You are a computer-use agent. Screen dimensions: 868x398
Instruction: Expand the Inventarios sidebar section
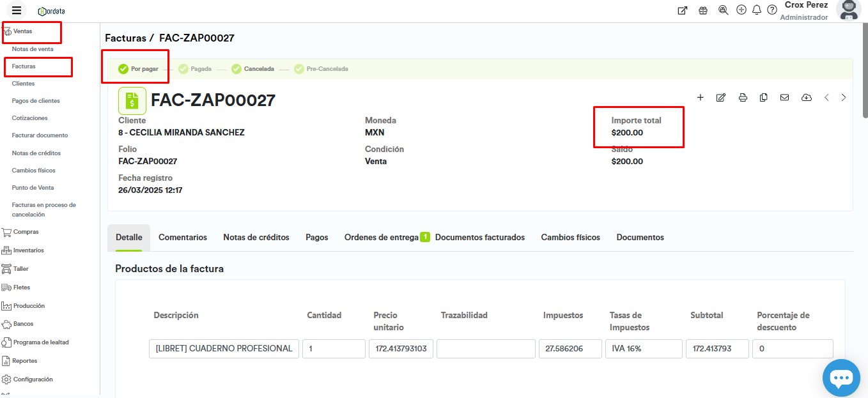point(28,250)
